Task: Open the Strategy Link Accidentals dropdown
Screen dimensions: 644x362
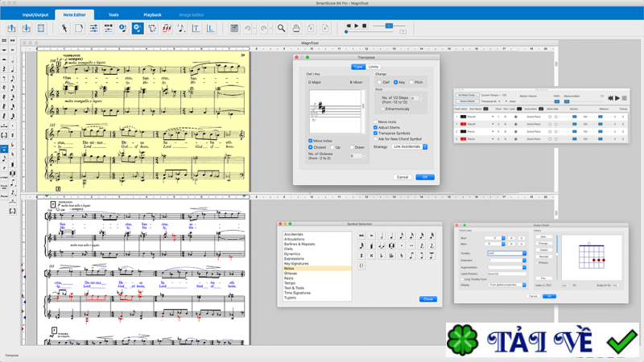Action: 410,147
